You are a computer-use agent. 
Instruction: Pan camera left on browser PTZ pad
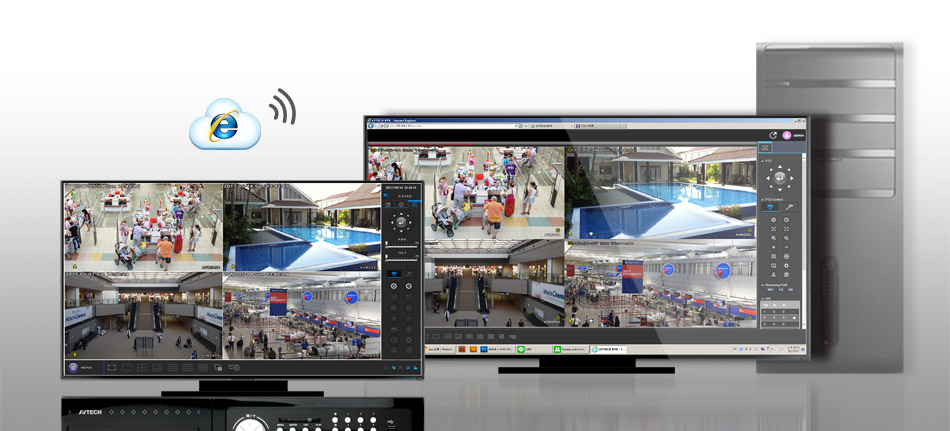[768, 178]
